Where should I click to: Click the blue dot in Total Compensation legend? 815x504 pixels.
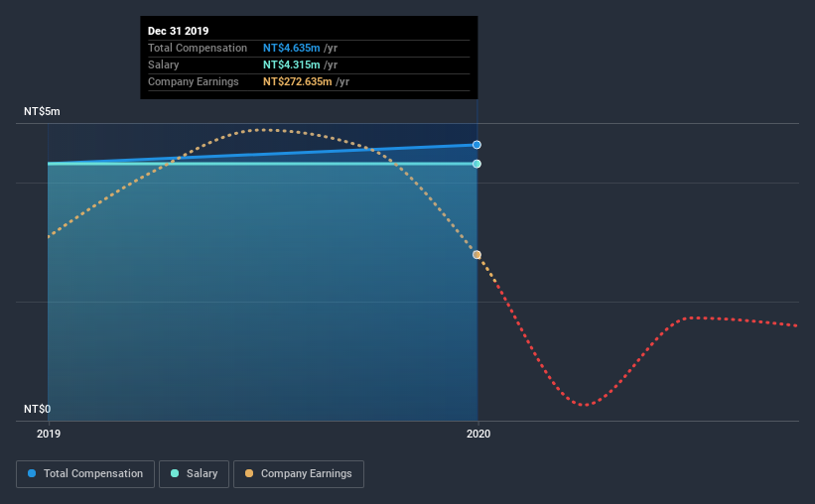click(32, 473)
